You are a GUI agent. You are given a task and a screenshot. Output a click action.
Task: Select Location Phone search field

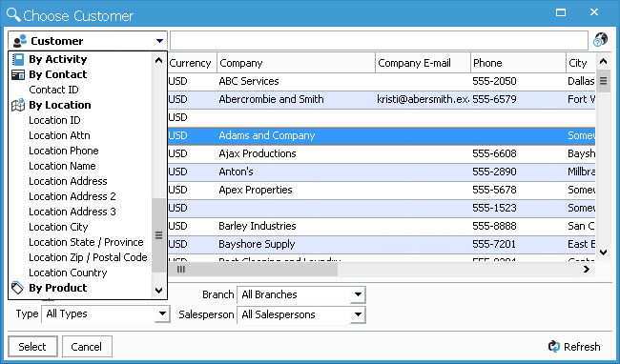pyautogui.click(x=64, y=151)
